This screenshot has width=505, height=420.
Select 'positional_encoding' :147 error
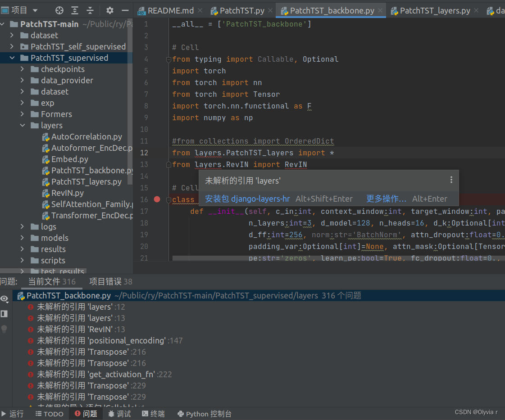pyautogui.click(x=105, y=341)
